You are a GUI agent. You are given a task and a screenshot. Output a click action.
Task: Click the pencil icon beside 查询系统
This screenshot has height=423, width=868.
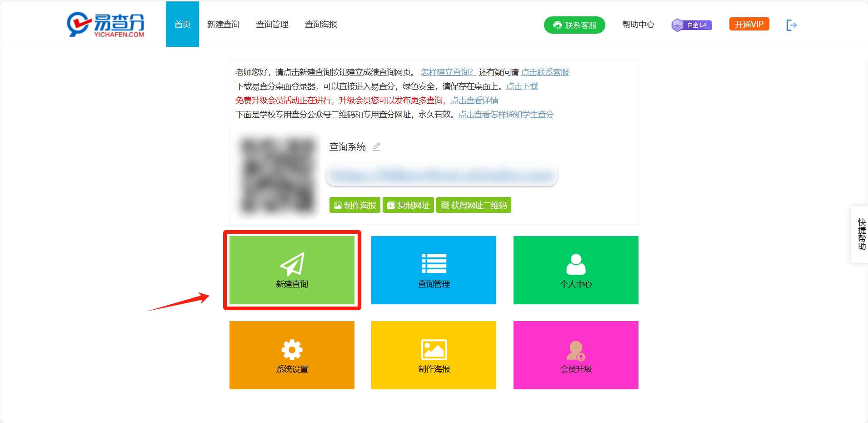coord(376,146)
